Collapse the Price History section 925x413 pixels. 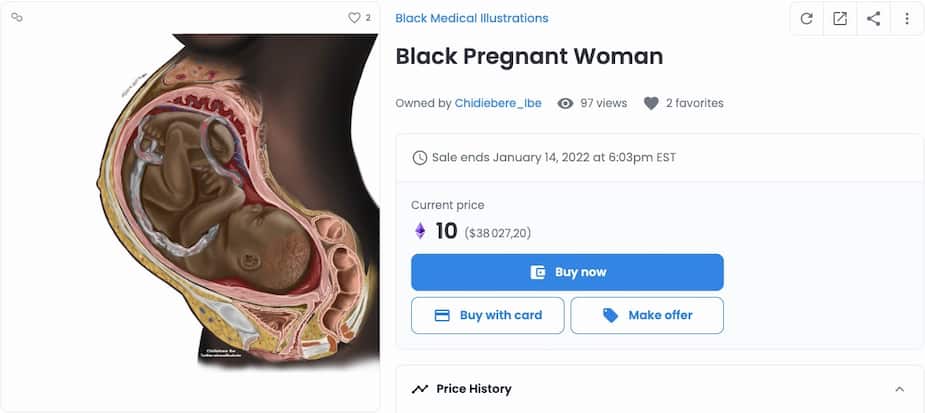pos(899,389)
